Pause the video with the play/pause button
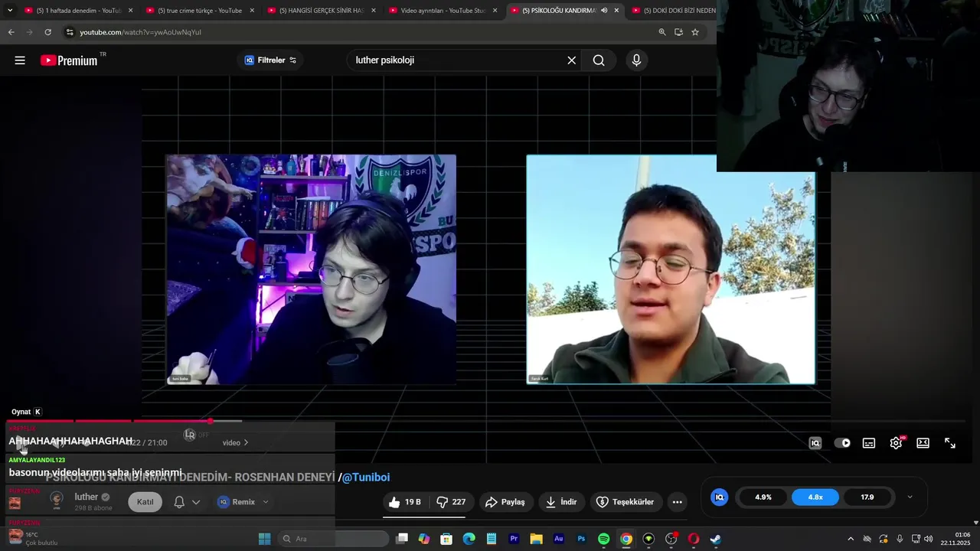The width and height of the screenshot is (980, 551). [23, 443]
